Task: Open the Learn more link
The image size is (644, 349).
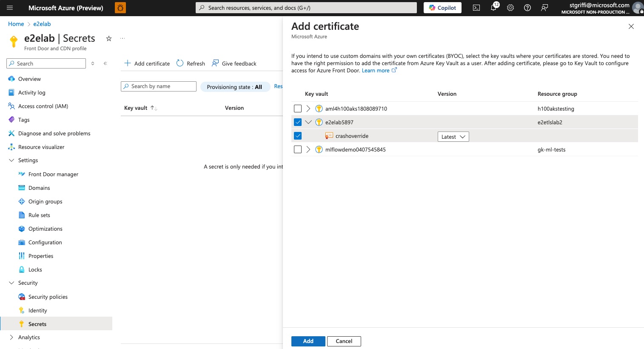Action: [x=376, y=70]
